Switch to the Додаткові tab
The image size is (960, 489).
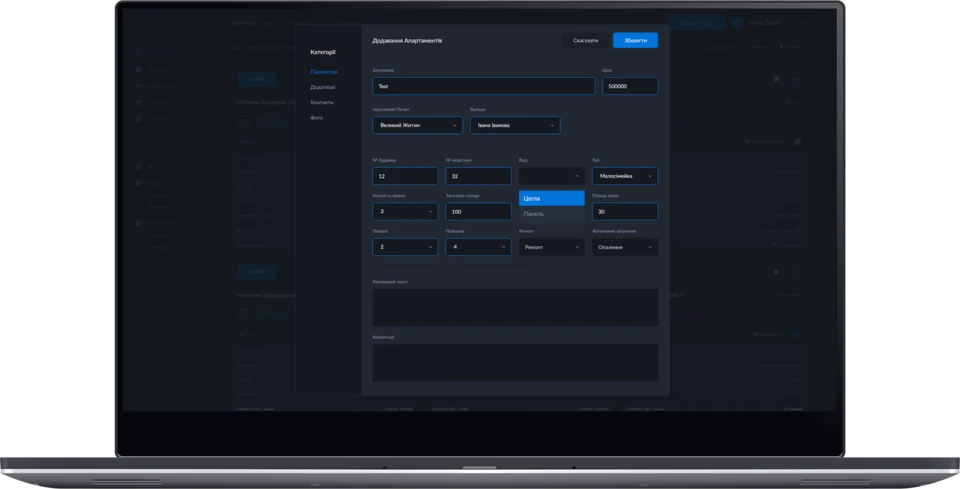(x=323, y=88)
